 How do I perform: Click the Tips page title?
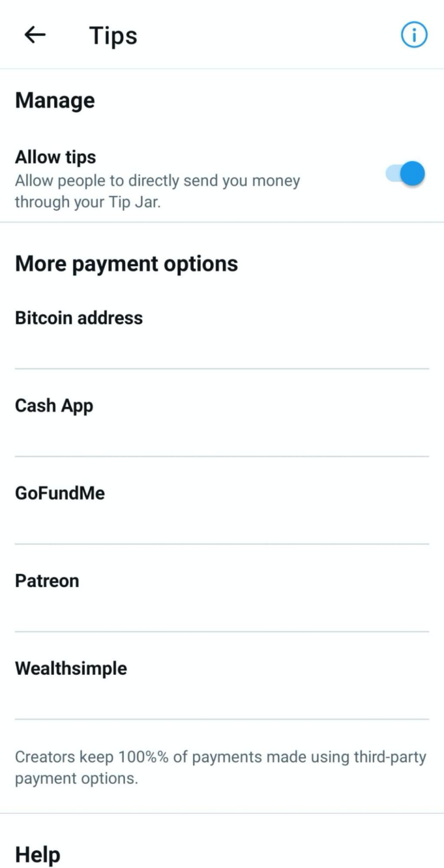click(x=113, y=36)
